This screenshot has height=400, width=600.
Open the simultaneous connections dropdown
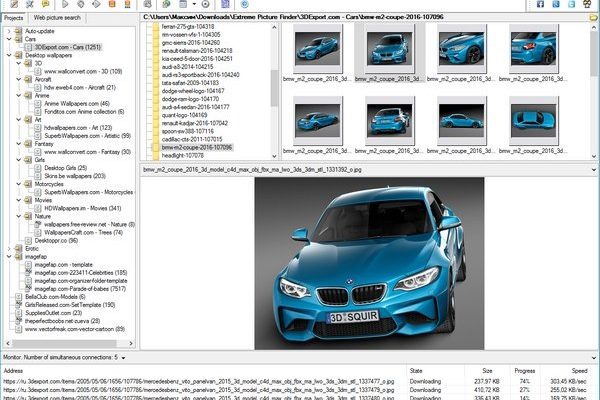coord(123,356)
